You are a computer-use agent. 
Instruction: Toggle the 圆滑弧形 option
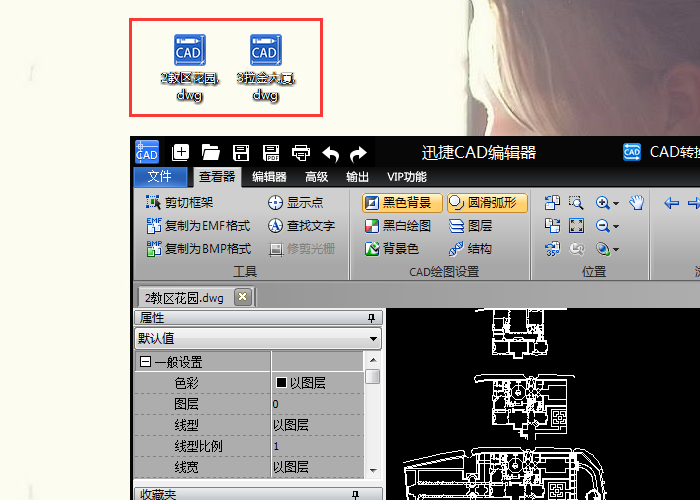(x=487, y=203)
